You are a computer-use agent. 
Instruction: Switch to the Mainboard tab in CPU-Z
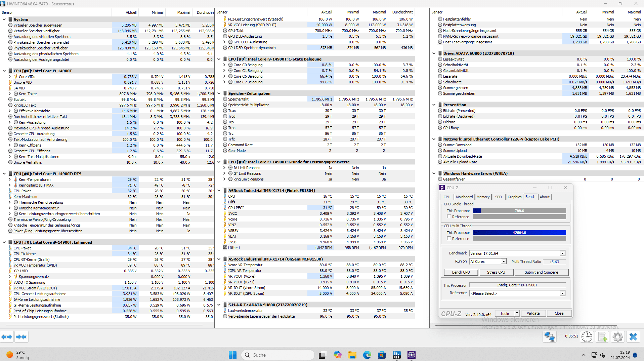464,197
